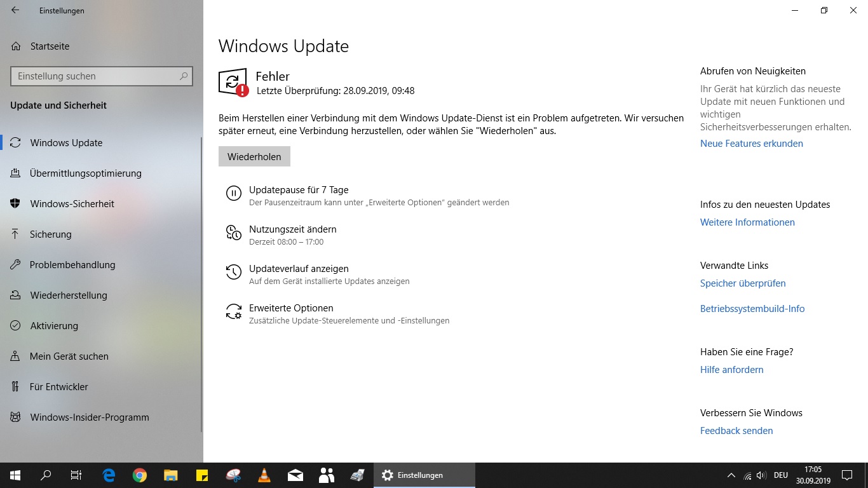Screen dimensions: 868x488
Task: Launch Microsoft Edge from taskbar
Action: [x=109, y=475]
